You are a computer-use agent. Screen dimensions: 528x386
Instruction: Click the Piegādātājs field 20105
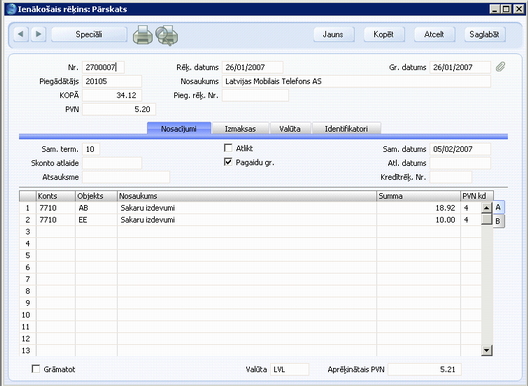coord(112,81)
